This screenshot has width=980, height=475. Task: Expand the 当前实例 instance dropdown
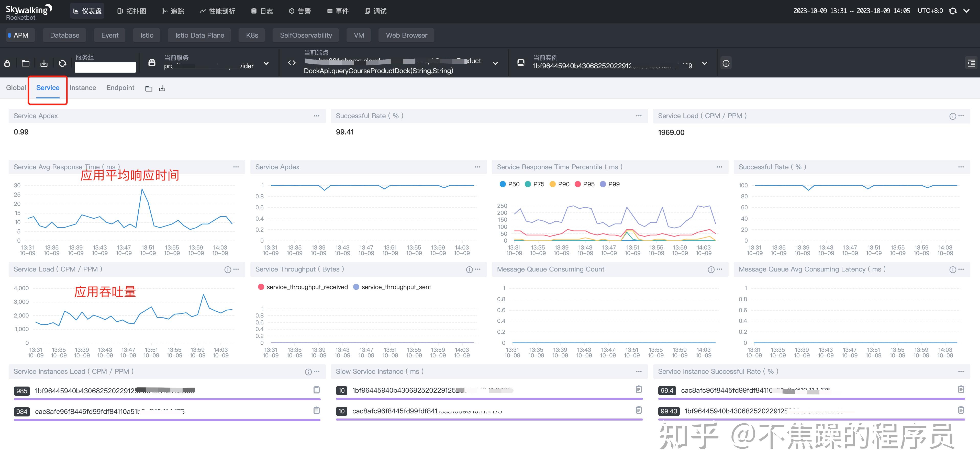[705, 63]
